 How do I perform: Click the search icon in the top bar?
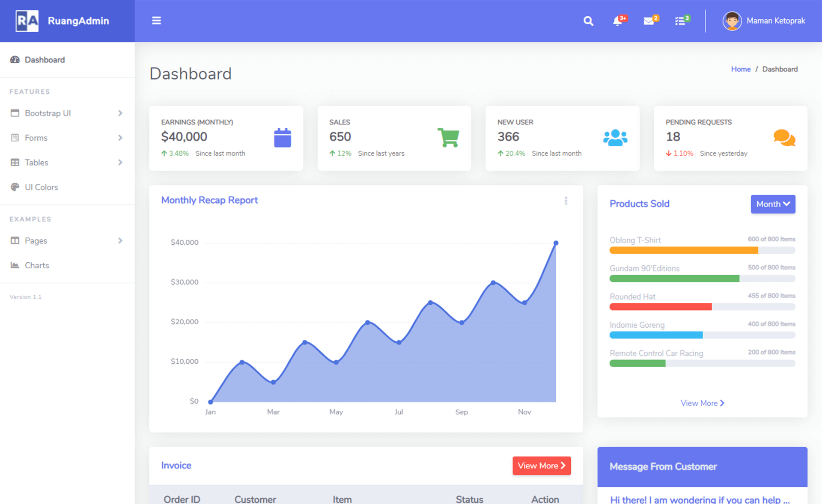pyautogui.click(x=587, y=21)
